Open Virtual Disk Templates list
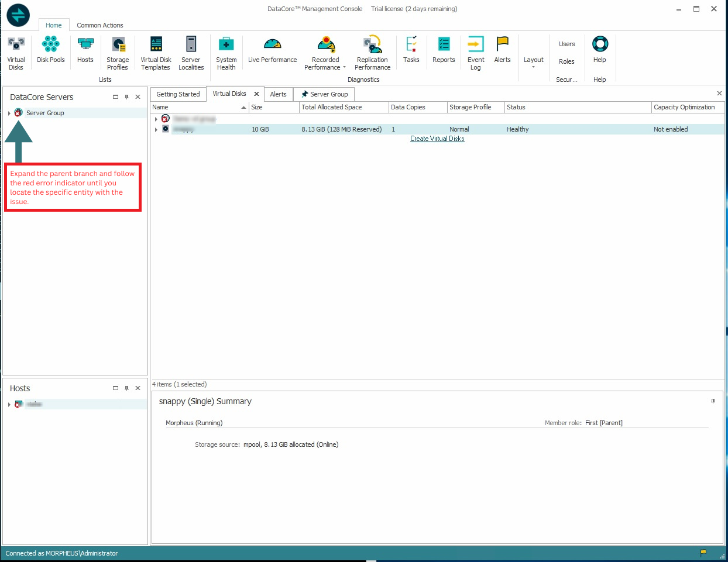 (156, 53)
